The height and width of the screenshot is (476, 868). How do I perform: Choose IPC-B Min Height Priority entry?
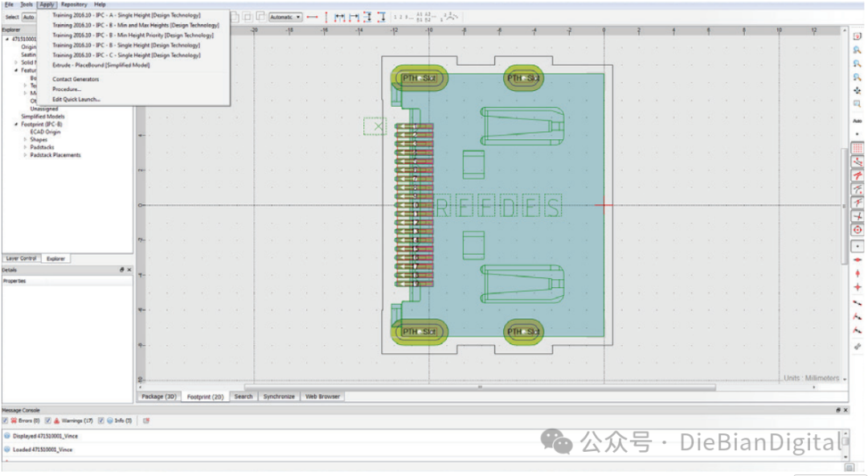[133, 35]
